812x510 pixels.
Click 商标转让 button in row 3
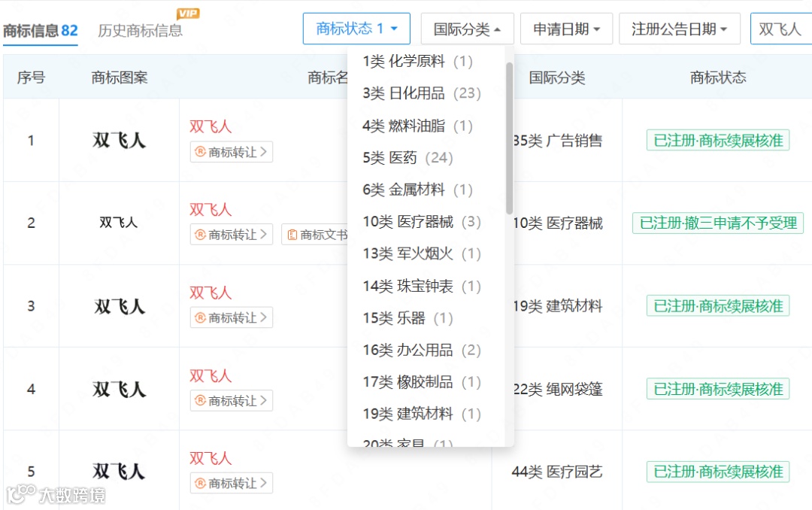[232, 317]
